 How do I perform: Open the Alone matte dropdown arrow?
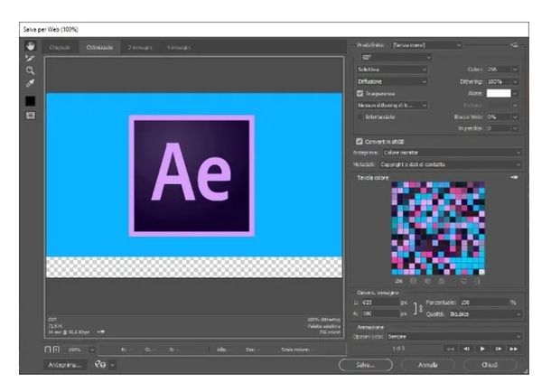[x=515, y=93]
